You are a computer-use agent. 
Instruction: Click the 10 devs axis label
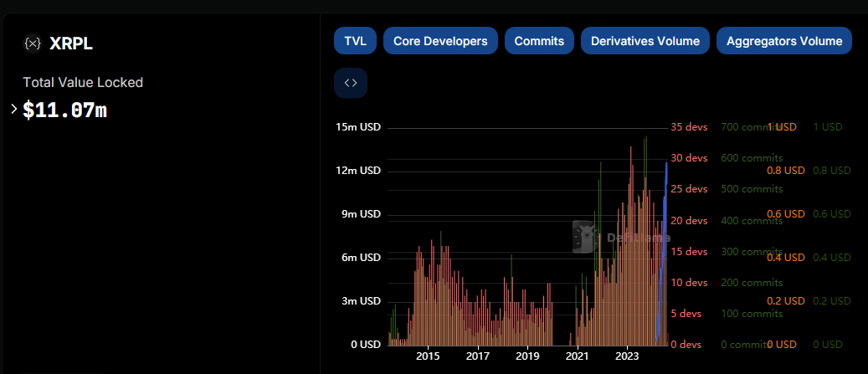coord(689,283)
